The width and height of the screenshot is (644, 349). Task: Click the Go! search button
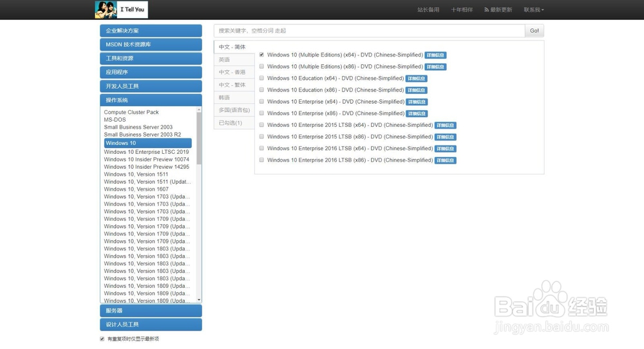(x=535, y=31)
